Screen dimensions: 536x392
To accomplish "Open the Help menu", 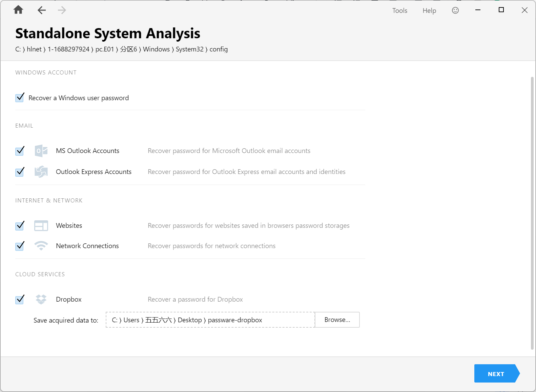I will (x=429, y=10).
